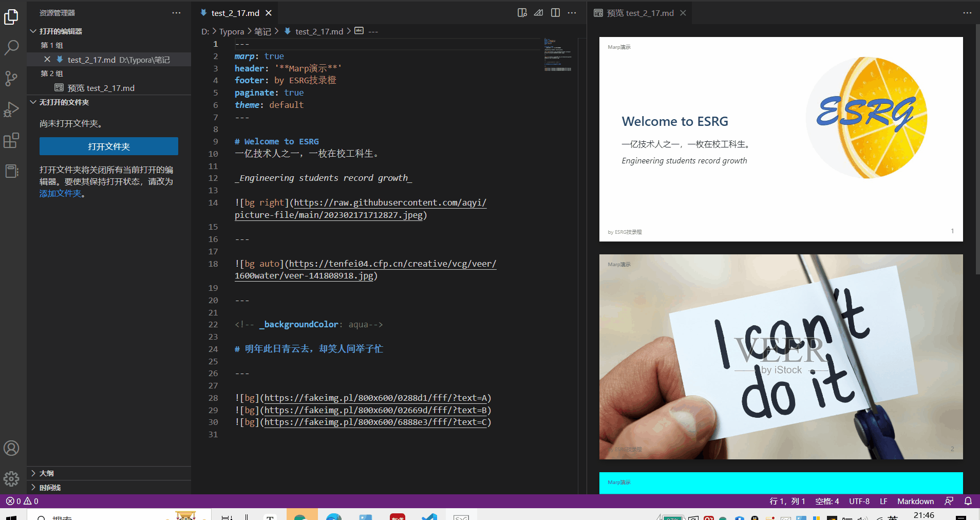The width and height of the screenshot is (980, 520).
Task: Open the Search view in the activity bar
Action: [11, 47]
